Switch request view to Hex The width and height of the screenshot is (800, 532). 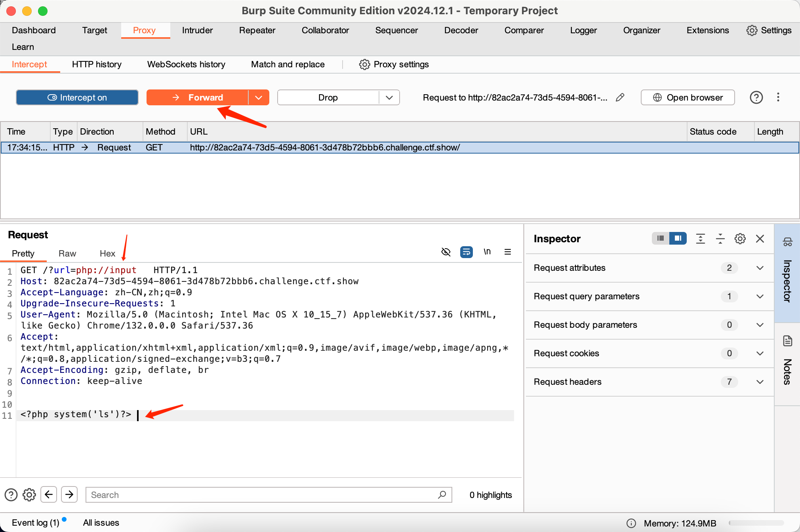click(107, 254)
